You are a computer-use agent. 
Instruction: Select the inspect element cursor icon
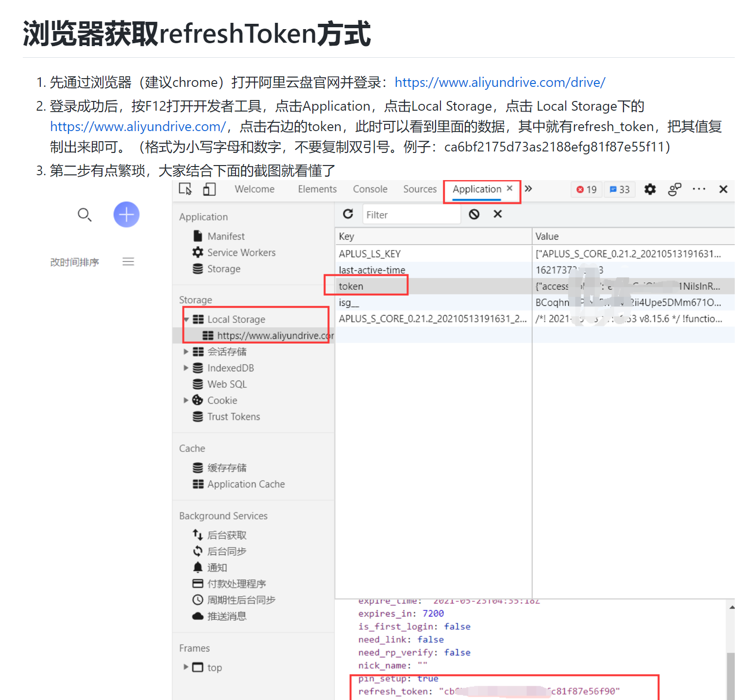(186, 189)
